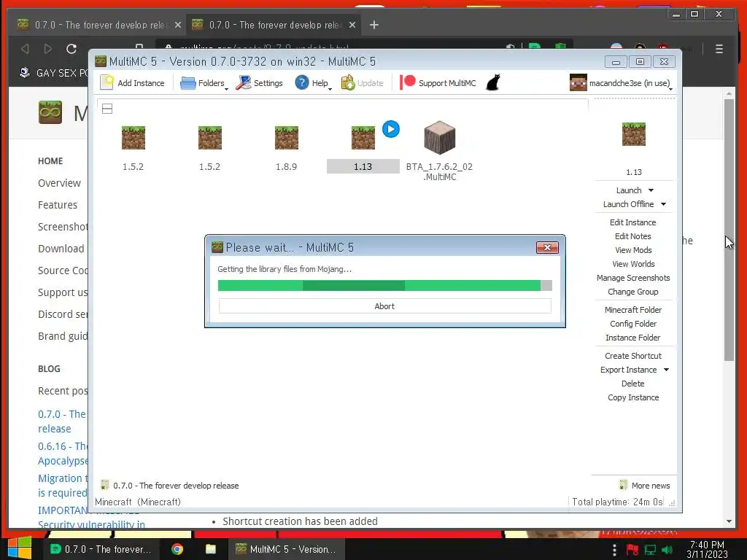Go back in the browser

pyautogui.click(x=26, y=49)
